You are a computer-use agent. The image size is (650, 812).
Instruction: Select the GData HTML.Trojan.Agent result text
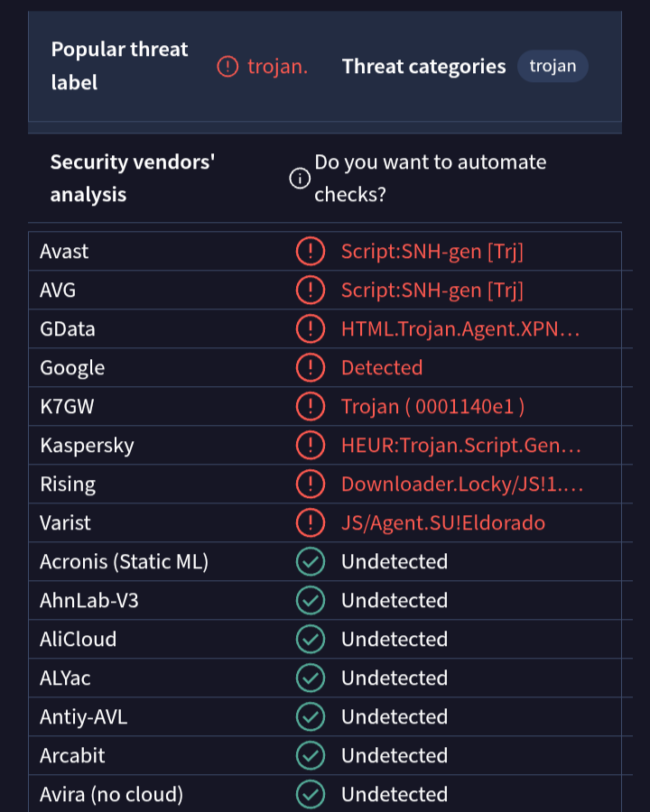click(460, 329)
